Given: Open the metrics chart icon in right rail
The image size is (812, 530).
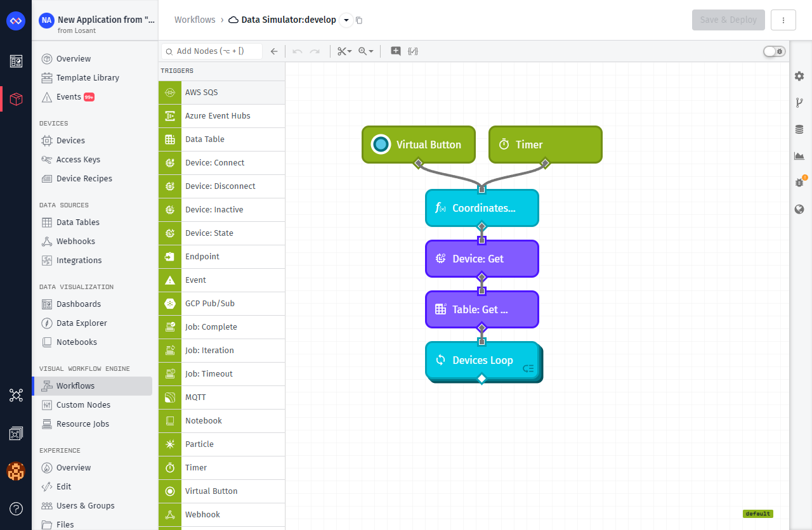Looking at the screenshot, I should pyautogui.click(x=799, y=156).
